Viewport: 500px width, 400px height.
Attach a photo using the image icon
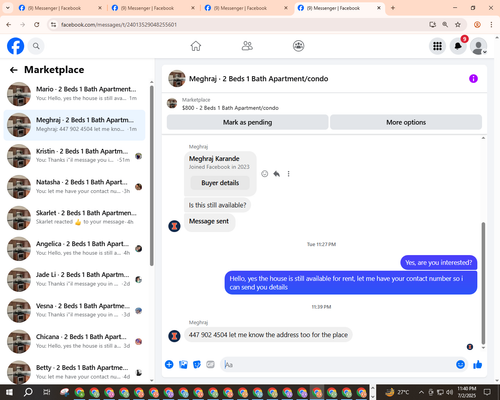(183, 364)
